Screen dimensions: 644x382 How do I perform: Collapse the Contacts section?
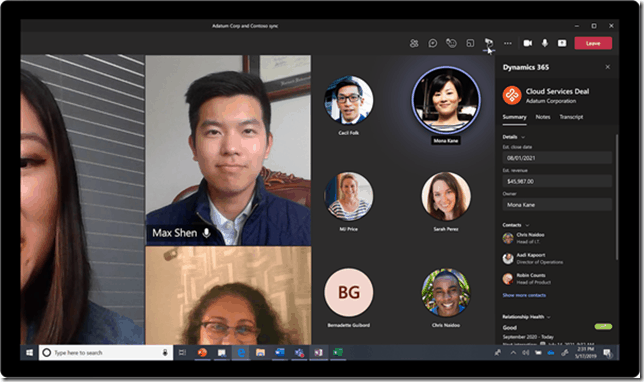(x=527, y=225)
